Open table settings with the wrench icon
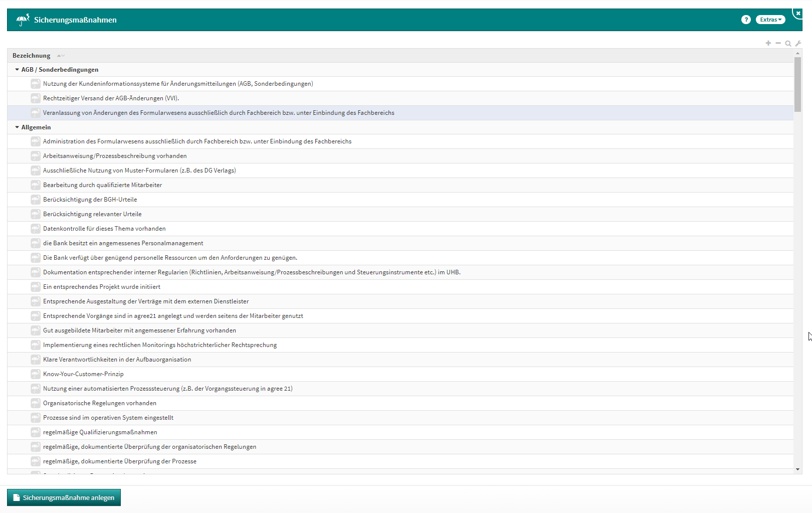 798,44
